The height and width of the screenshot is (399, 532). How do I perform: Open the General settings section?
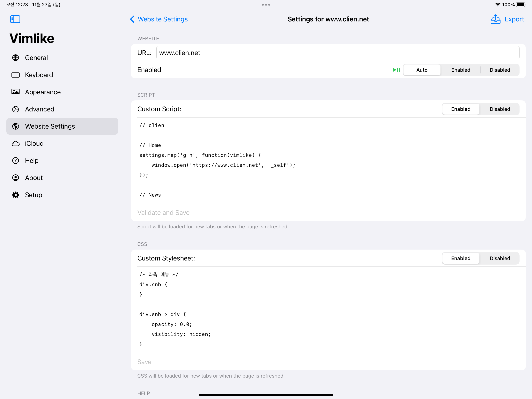62,58
